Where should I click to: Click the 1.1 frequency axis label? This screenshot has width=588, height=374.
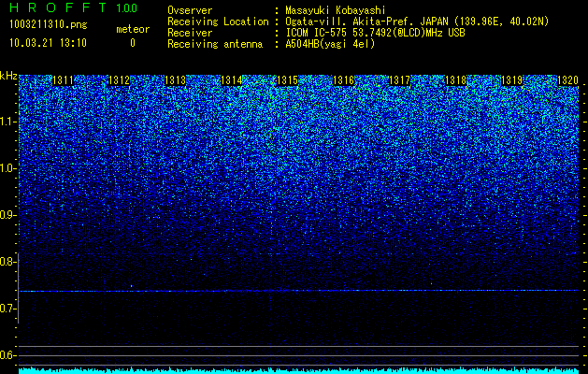click(x=7, y=122)
